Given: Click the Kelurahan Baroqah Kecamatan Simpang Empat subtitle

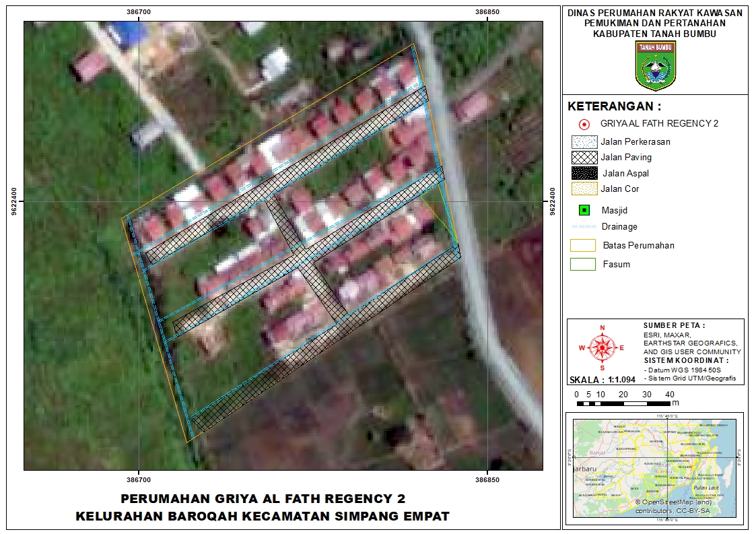Looking at the screenshot, I should click(263, 516).
